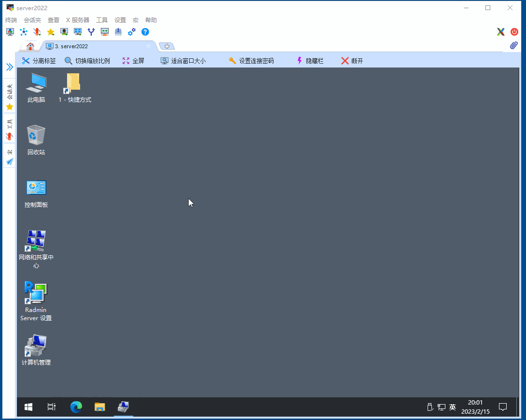
Task: Select '1 - 快捷方式' folder shortcut
Action: pos(74,88)
